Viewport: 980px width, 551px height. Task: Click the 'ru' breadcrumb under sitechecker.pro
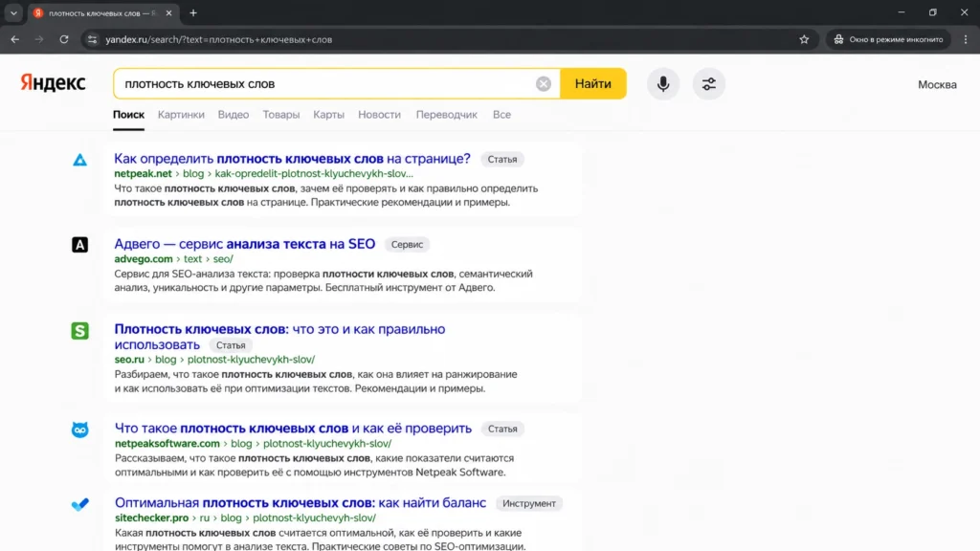[x=205, y=518]
